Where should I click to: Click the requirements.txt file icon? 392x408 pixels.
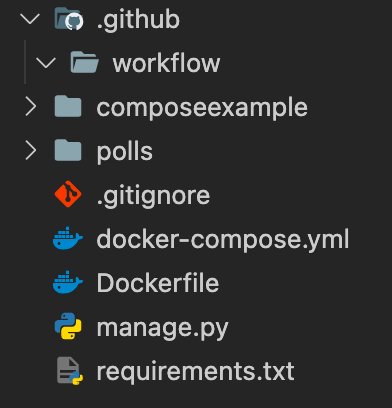(69, 371)
